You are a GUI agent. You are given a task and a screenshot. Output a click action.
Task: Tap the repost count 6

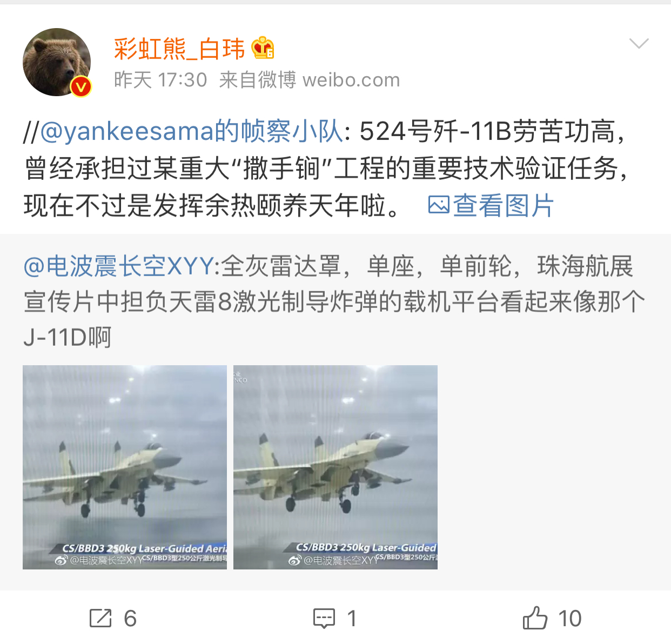click(130, 619)
